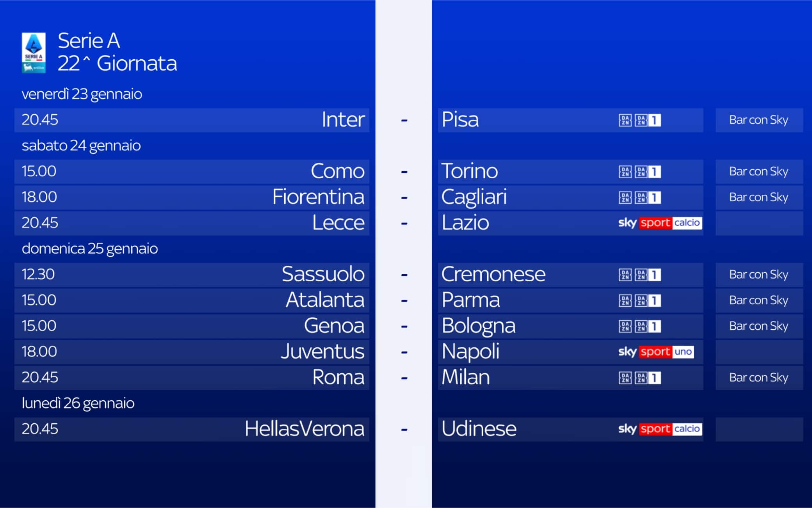Click the Sky Sport Uno logo beside Napoli
Screen dimensions: 812x508
click(x=656, y=352)
